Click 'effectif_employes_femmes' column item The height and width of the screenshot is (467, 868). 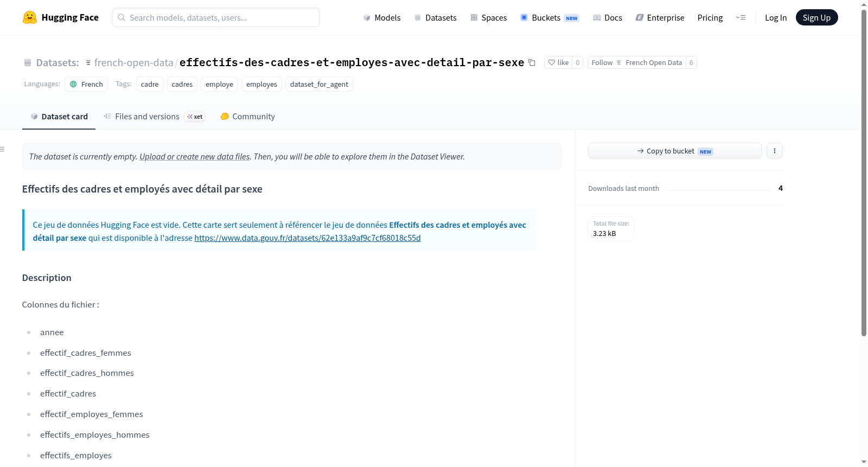coord(92,414)
